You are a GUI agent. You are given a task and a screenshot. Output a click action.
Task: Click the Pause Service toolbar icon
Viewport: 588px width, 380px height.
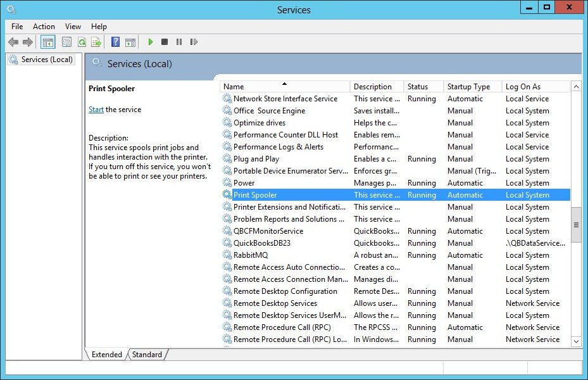click(x=179, y=42)
